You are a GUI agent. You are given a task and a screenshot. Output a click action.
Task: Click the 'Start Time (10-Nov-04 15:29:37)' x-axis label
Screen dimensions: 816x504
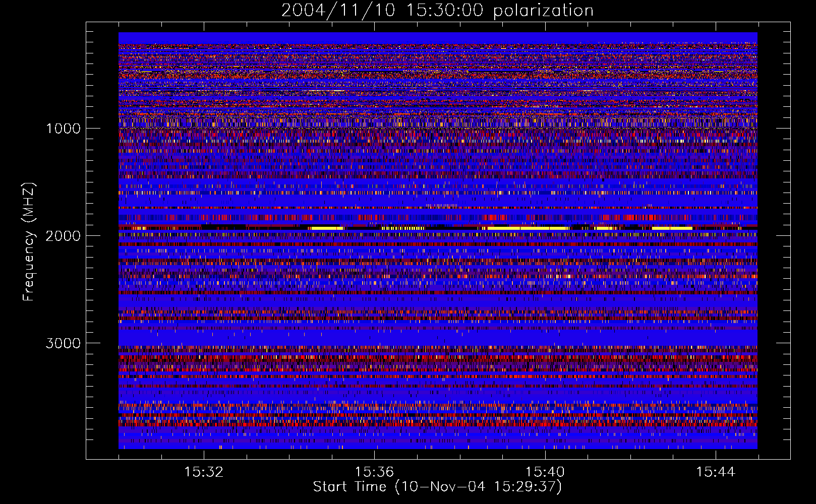(437, 487)
